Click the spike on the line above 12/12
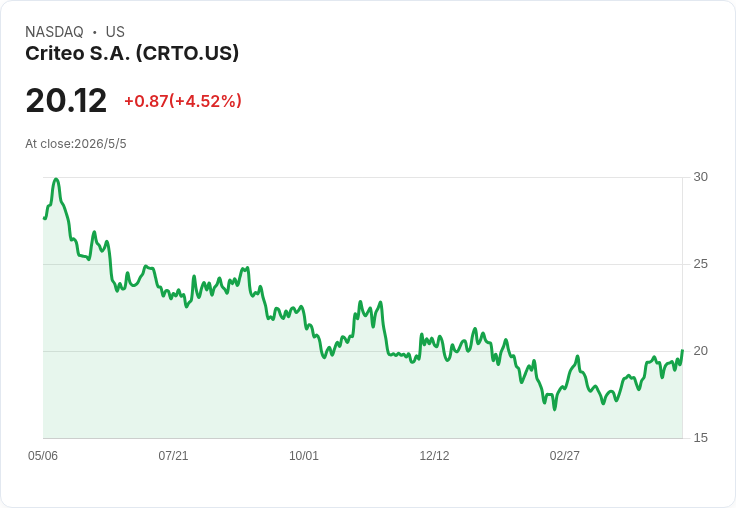The height and width of the screenshot is (508, 736). [x=422, y=334]
